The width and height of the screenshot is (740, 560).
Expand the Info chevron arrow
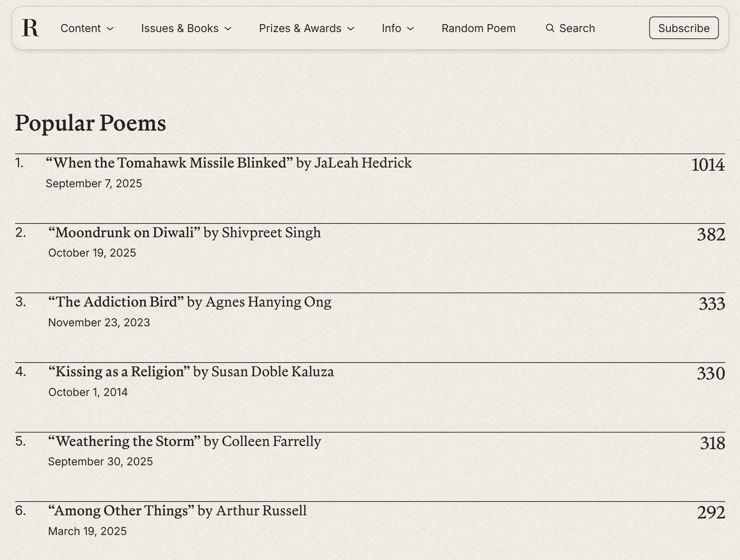(x=411, y=28)
